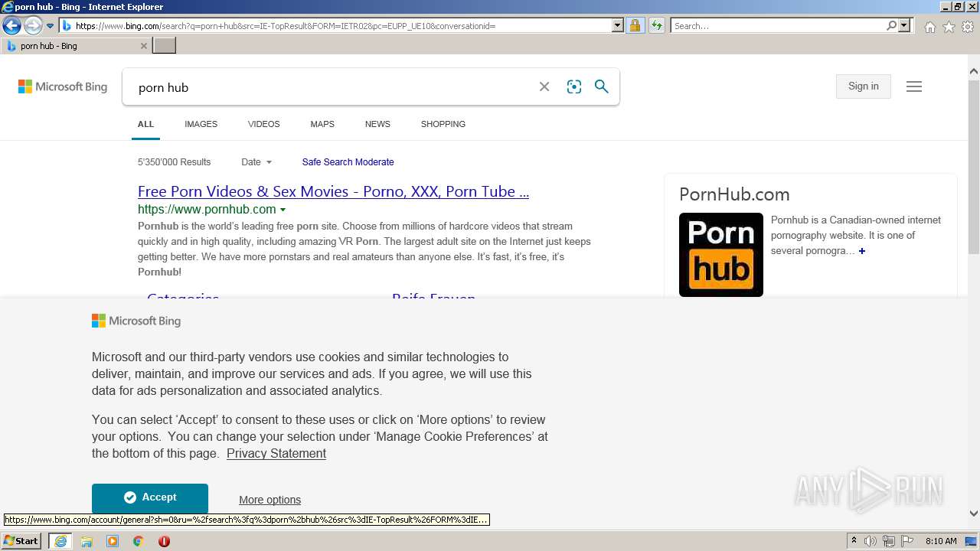Open the recent pages dropdown arrow

pos(51,26)
